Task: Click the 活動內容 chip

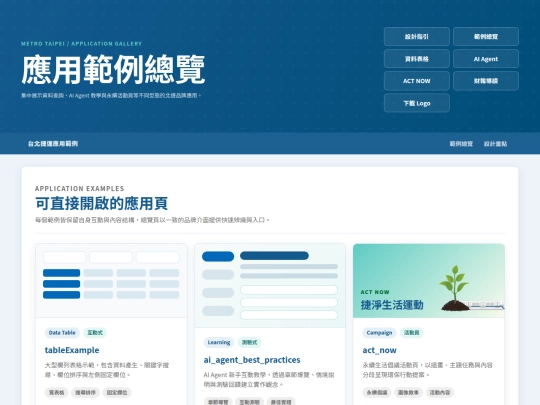Action: pos(440,392)
